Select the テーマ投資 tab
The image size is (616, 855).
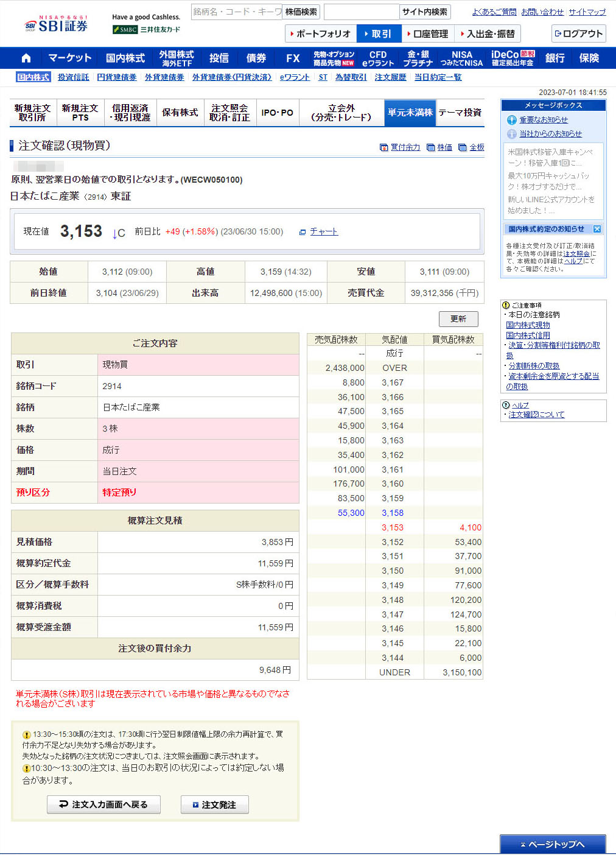coord(460,113)
